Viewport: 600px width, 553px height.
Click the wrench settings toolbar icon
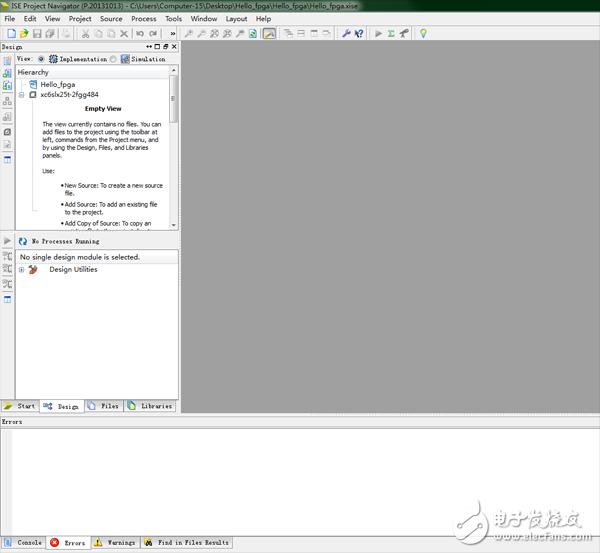pos(346,33)
